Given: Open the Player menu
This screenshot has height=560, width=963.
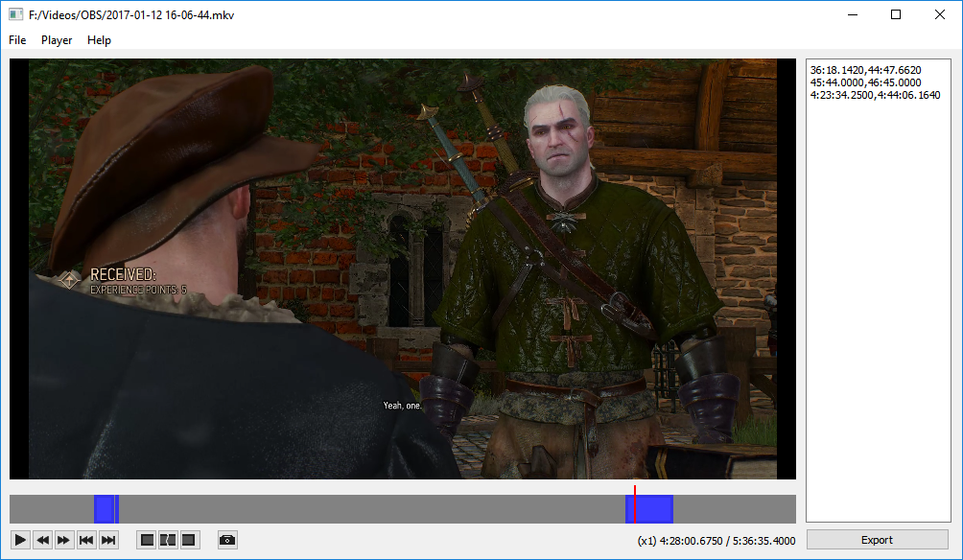Looking at the screenshot, I should point(57,40).
